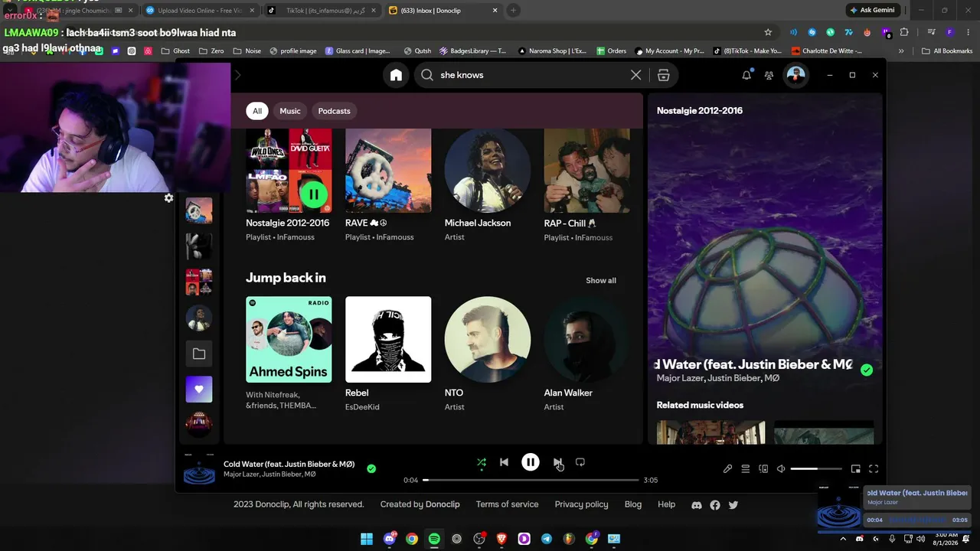Open the round artist avatar in library sidebar

point(199,318)
